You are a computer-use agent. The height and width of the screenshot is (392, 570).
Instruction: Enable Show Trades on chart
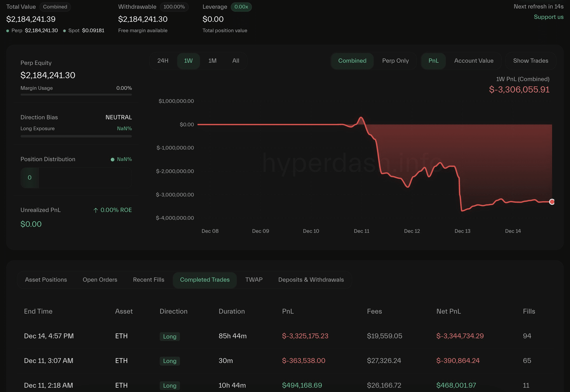(531, 61)
